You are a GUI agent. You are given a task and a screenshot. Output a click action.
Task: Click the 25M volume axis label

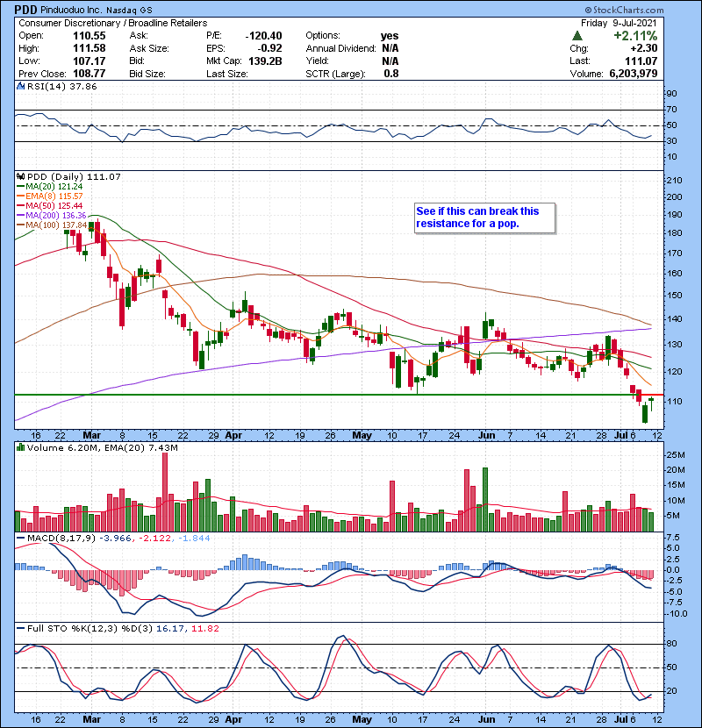point(676,454)
